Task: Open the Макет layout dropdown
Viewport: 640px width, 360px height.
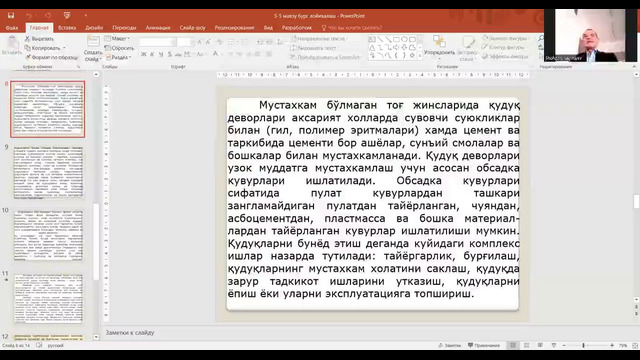Action: [x=117, y=39]
